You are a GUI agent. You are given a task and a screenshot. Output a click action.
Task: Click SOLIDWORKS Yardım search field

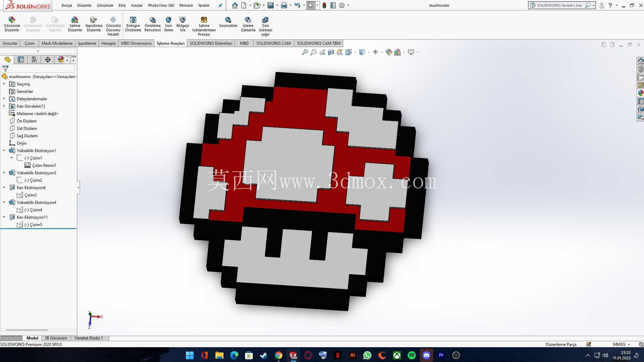(559, 5)
